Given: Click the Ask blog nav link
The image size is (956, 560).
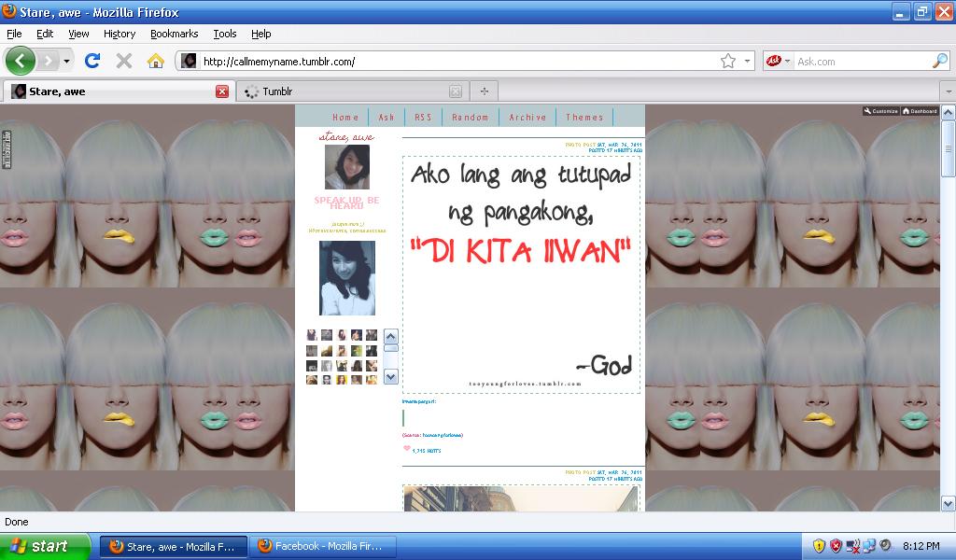Looking at the screenshot, I should pyautogui.click(x=387, y=117).
